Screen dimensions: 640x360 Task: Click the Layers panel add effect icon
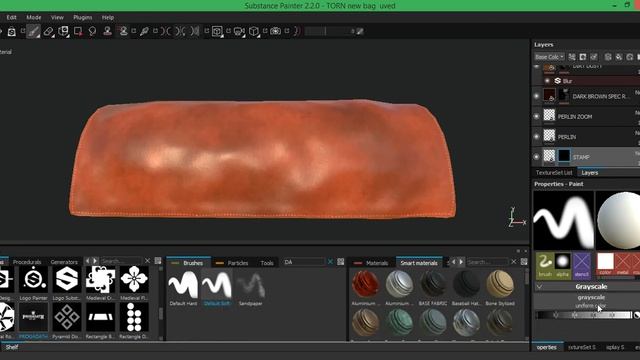[x=572, y=57]
